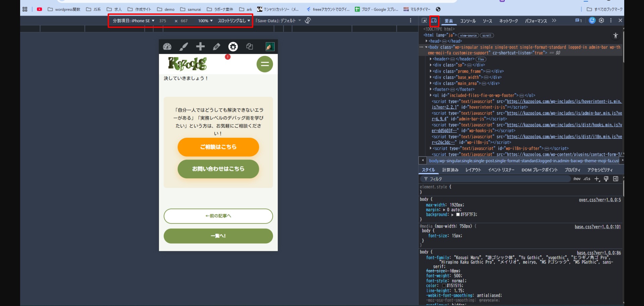The height and width of the screenshot is (306, 644).
Task: Activate the inspect element picker
Action: coord(424,21)
